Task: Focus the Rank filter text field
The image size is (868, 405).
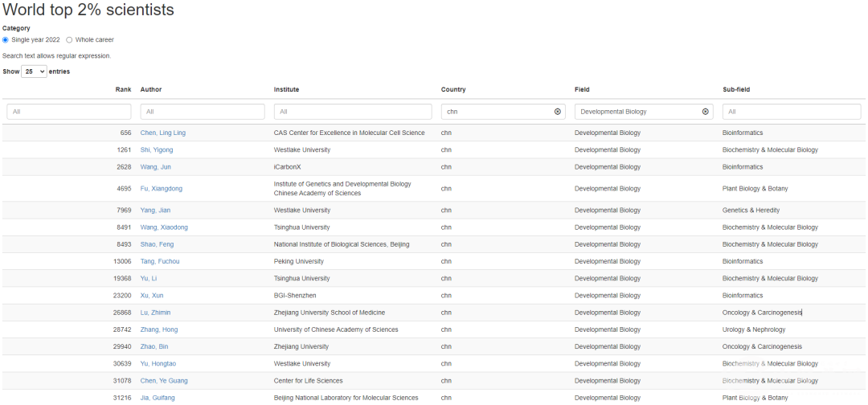Action: [68, 112]
